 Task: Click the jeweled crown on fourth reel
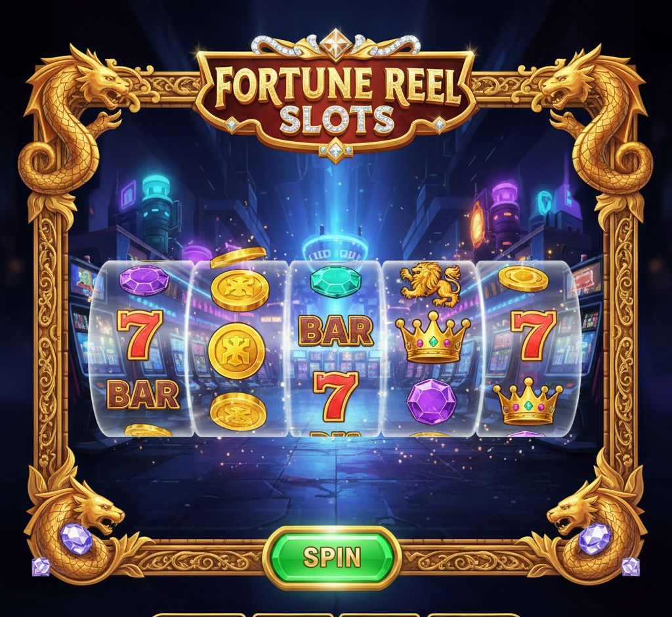433,337
